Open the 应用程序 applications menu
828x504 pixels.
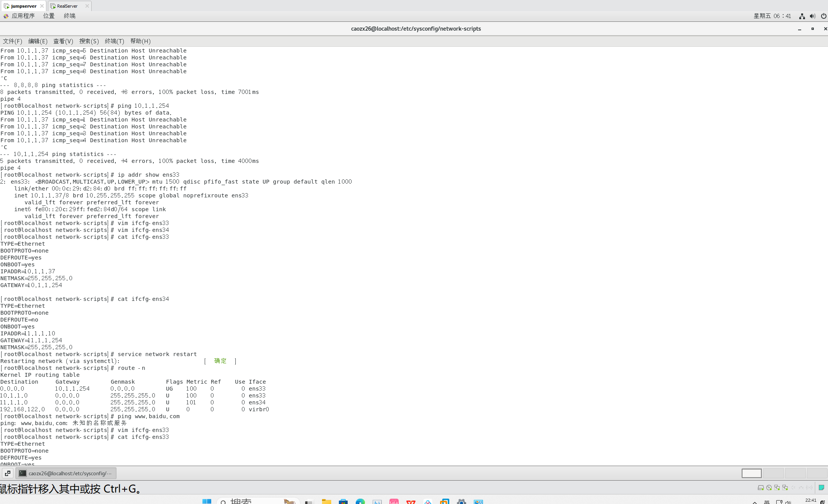pyautogui.click(x=23, y=16)
